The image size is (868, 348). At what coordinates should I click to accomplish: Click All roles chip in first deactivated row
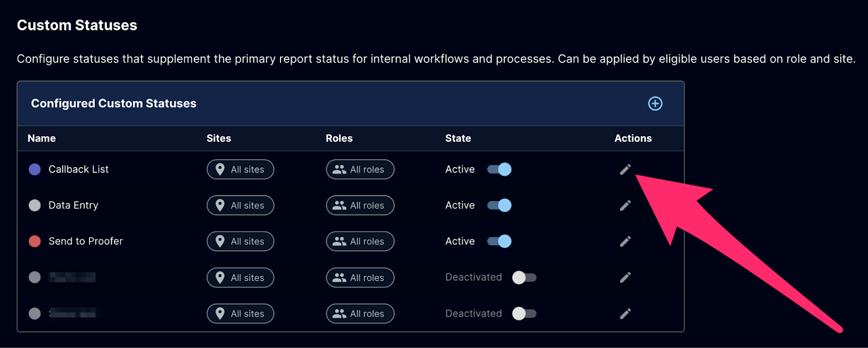[360, 277]
